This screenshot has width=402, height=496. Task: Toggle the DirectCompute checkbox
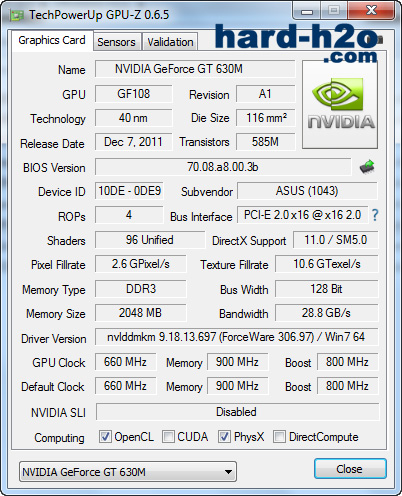click(279, 436)
